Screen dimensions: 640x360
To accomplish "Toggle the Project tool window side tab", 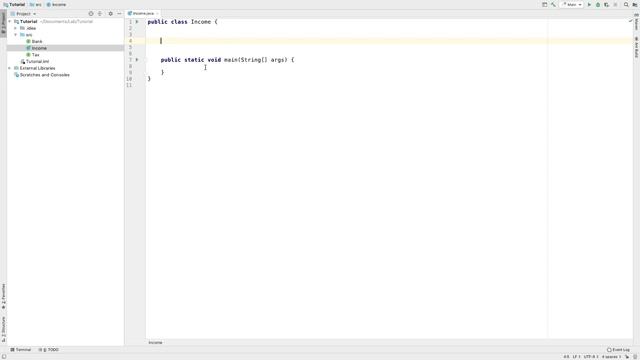I will point(3,23).
